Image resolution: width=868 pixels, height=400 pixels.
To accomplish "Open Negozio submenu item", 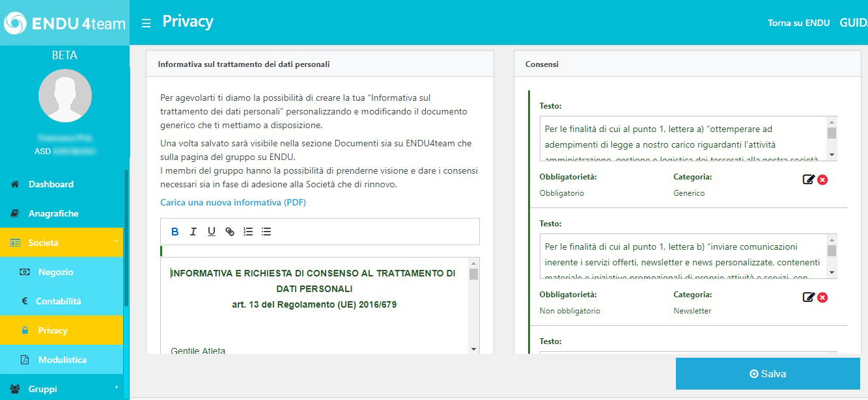I will tap(55, 272).
